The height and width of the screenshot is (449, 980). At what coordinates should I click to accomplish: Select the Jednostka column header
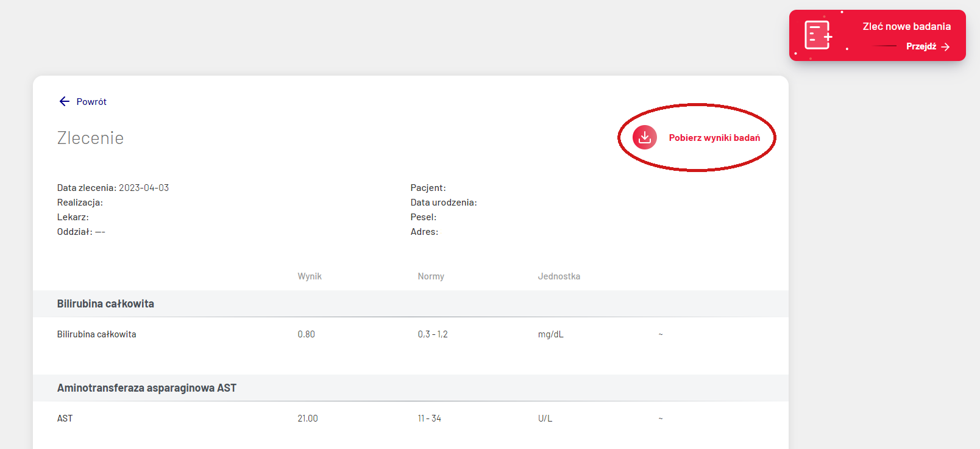tap(559, 276)
